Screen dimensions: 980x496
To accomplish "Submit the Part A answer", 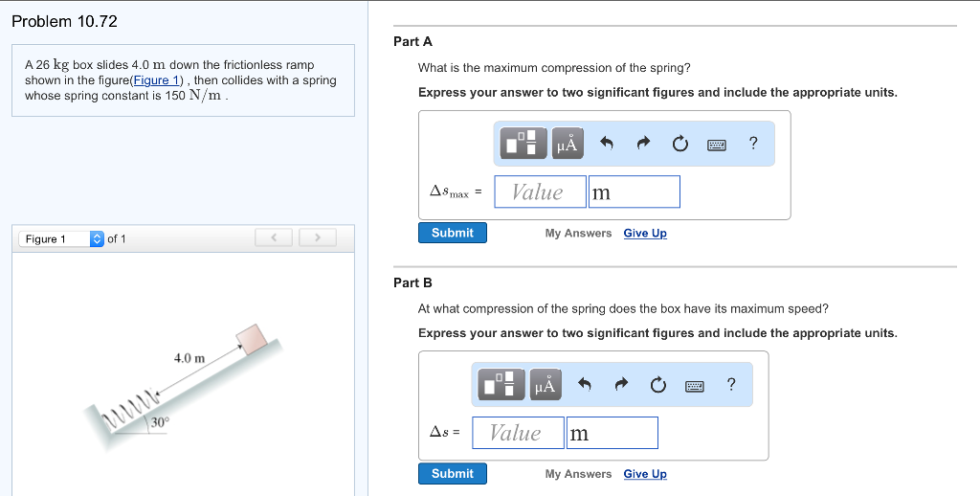I will (x=452, y=233).
